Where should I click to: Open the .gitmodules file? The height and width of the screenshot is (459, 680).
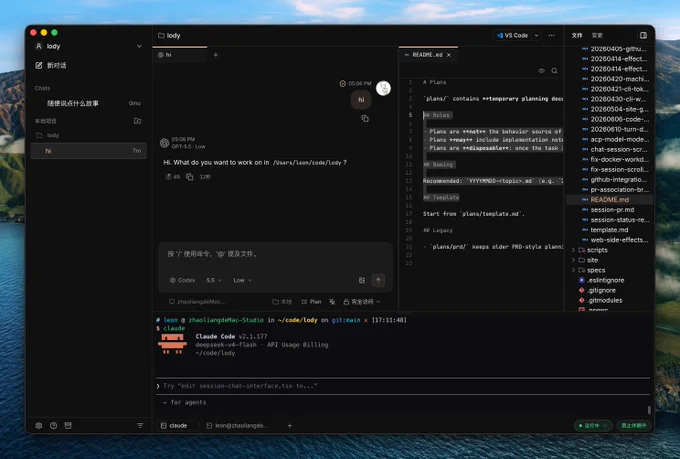(600, 300)
